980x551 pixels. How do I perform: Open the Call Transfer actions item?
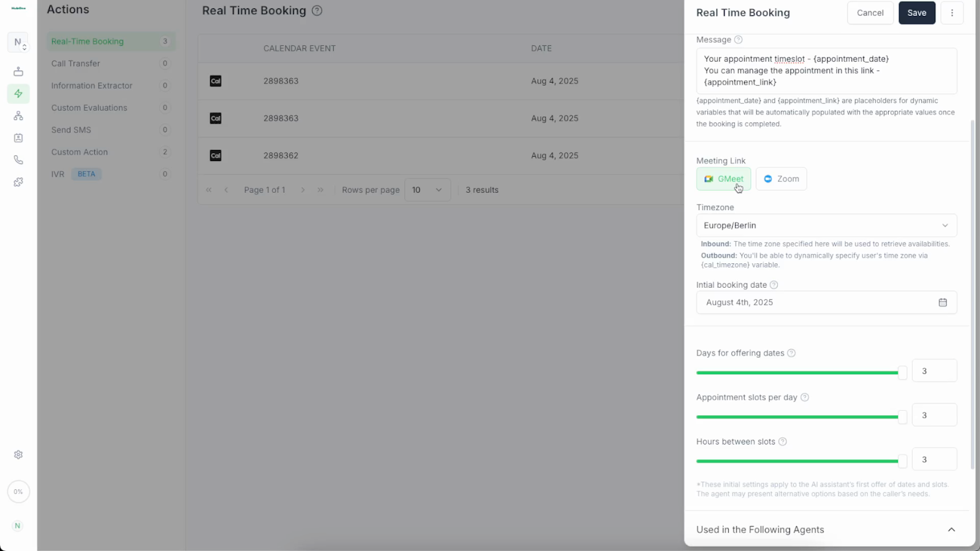coord(76,64)
